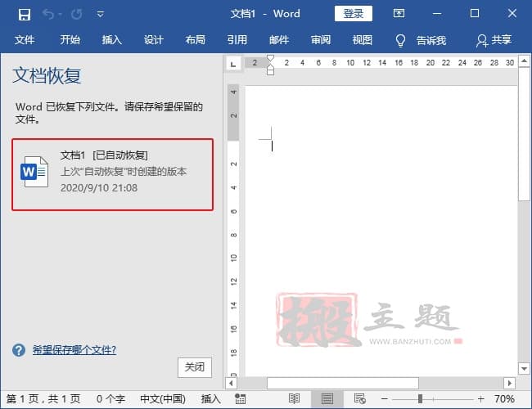Click the macro recording icon in status bar
Image resolution: width=532 pixels, height=409 pixels.
[x=240, y=399]
